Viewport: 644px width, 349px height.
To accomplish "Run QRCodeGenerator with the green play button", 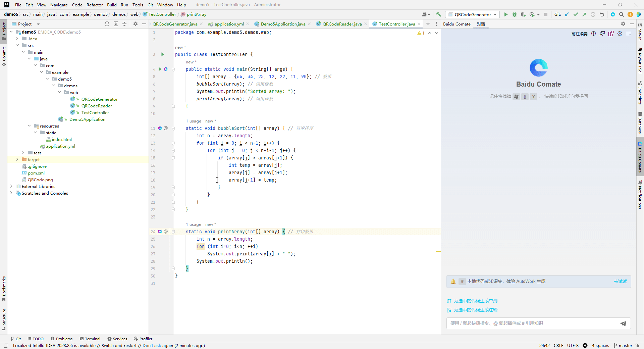I will (x=506, y=14).
